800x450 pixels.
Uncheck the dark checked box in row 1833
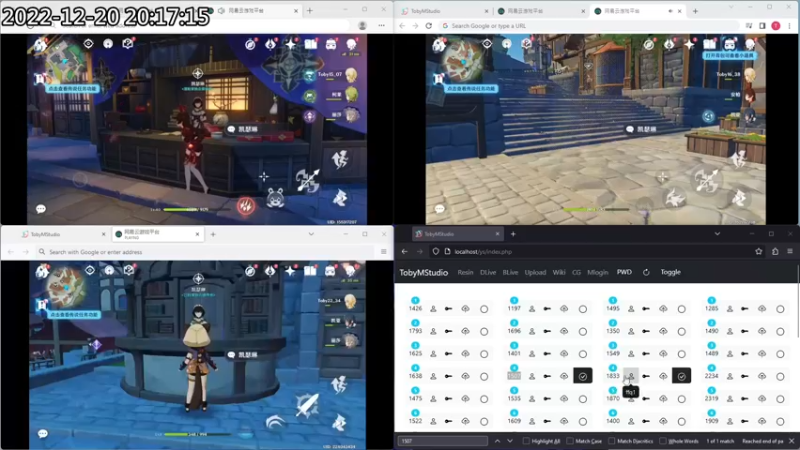(681, 376)
